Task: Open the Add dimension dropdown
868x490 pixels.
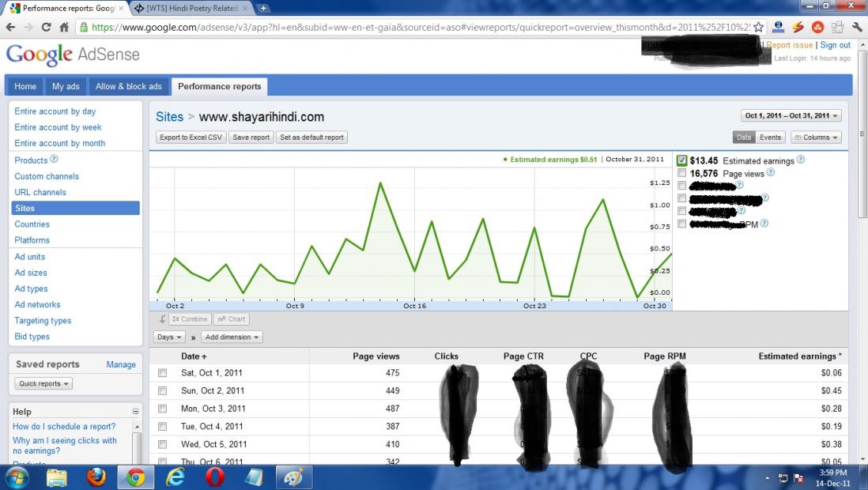Action: 232,337
